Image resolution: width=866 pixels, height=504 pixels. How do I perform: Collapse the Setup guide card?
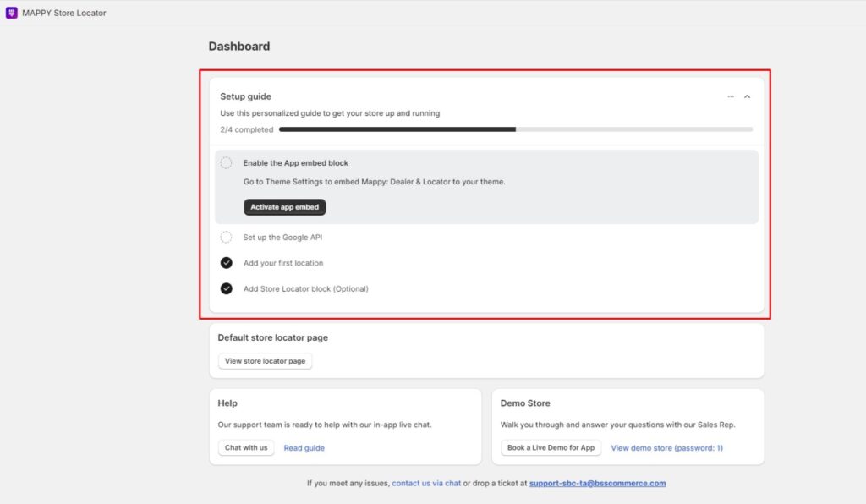(x=748, y=96)
